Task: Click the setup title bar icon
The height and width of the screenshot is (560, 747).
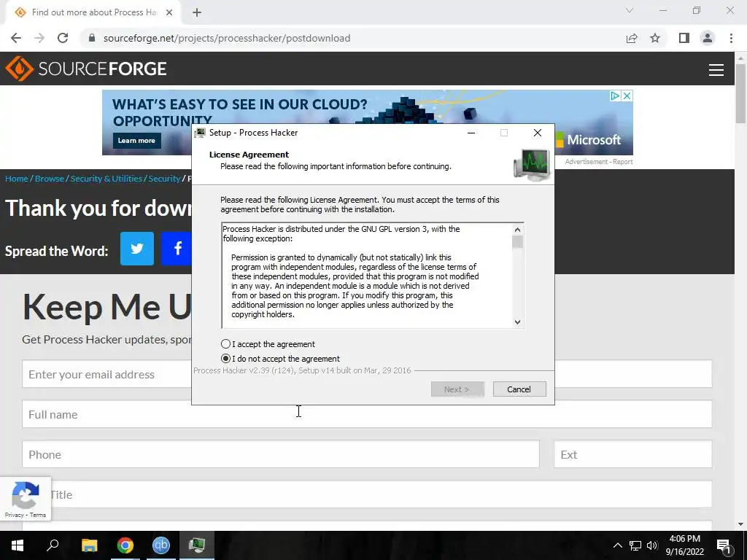Action: click(200, 133)
